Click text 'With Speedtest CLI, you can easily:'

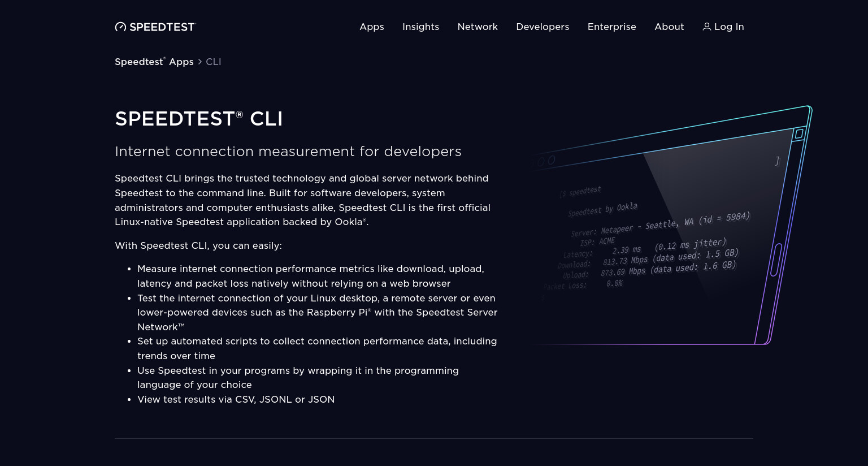198,245
